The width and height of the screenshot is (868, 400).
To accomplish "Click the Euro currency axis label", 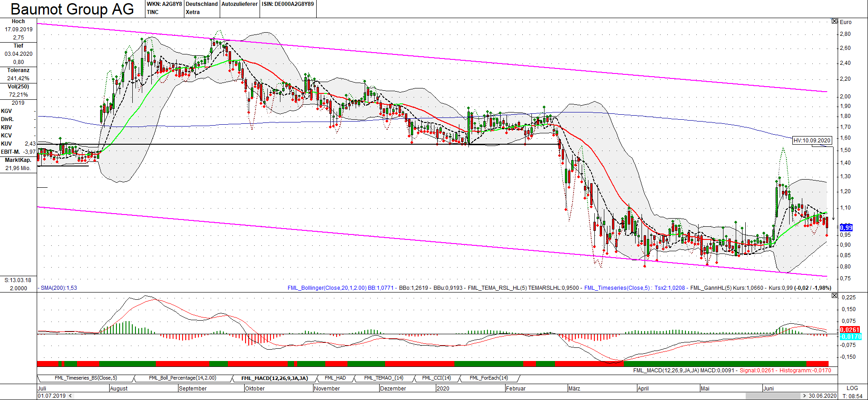I will coord(846,22).
